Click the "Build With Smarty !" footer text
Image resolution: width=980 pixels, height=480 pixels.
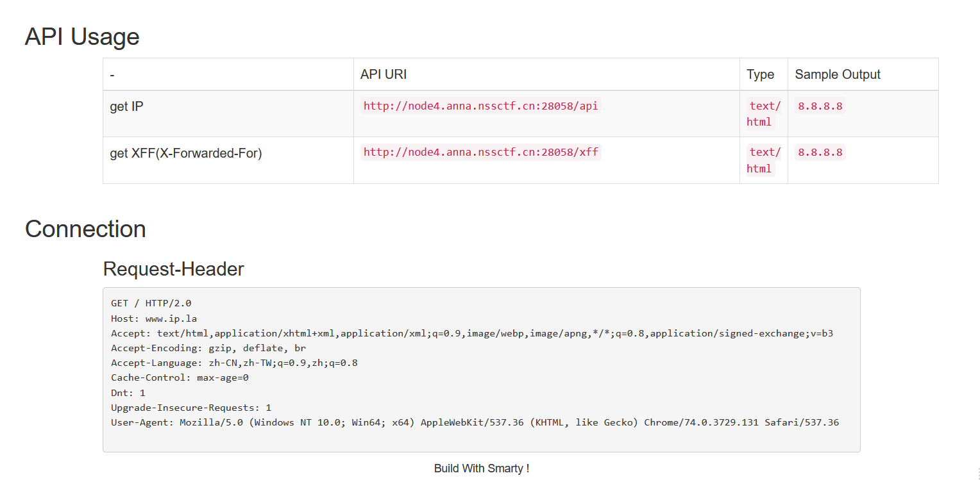(482, 468)
